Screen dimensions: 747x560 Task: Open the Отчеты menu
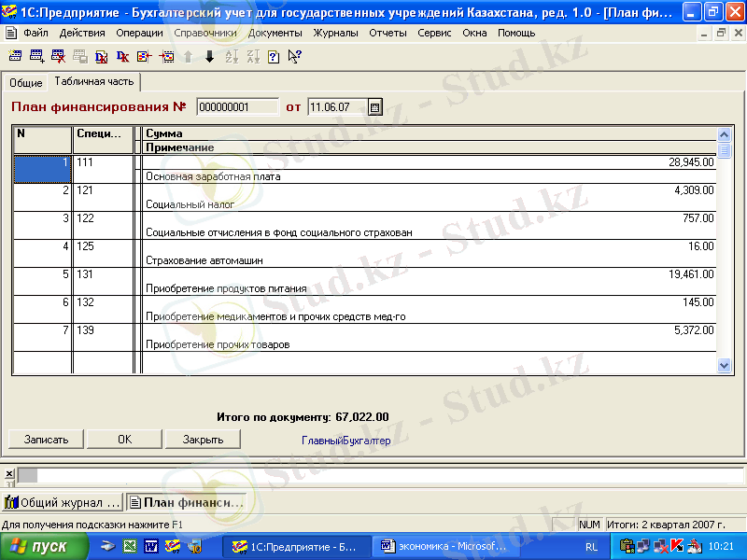click(x=388, y=33)
